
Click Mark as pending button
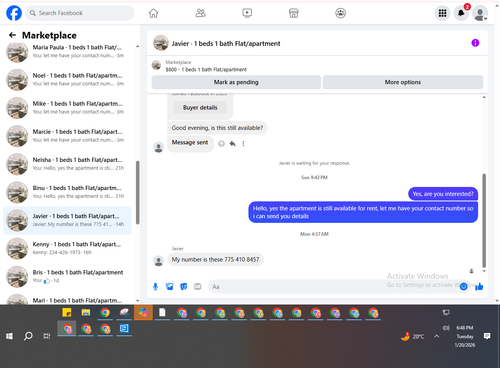(236, 82)
